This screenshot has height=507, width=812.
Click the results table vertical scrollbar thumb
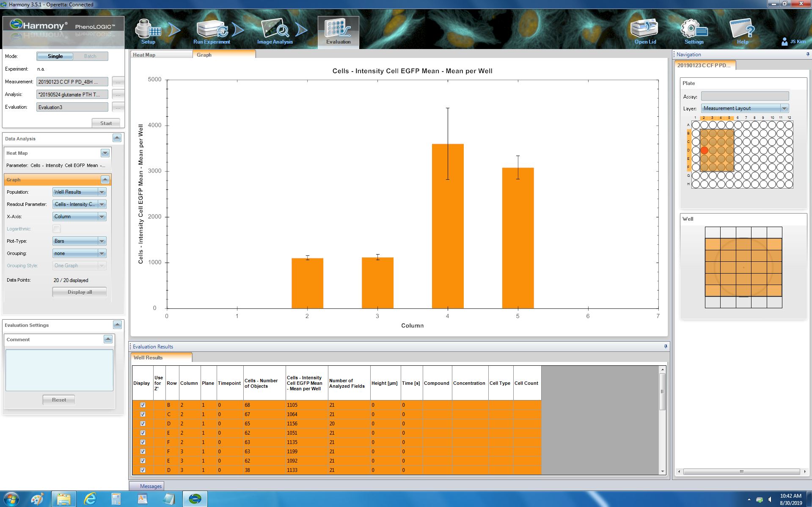(x=662, y=391)
